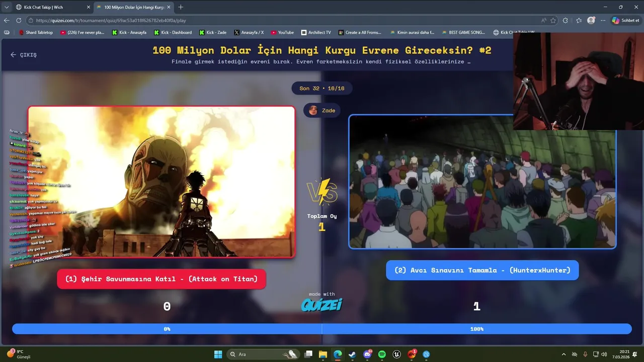
Task: Open Kick - Anasayfa bookmark
Action: coord(129,32)
